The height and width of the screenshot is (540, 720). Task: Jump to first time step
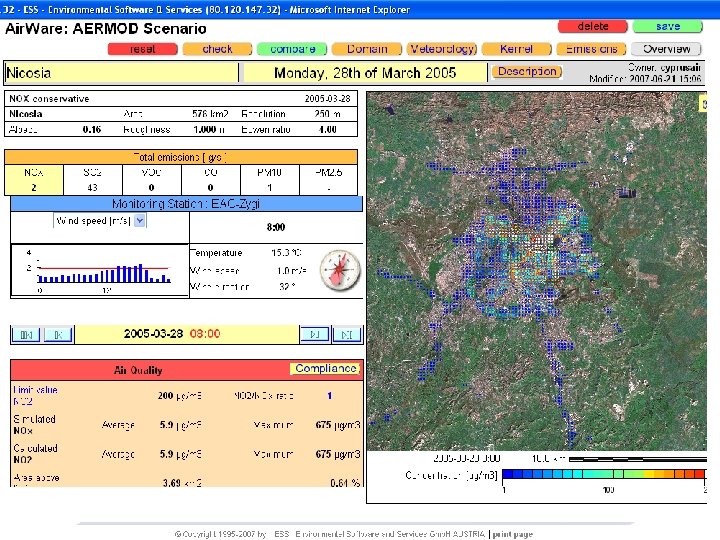[x=26, y=335]
